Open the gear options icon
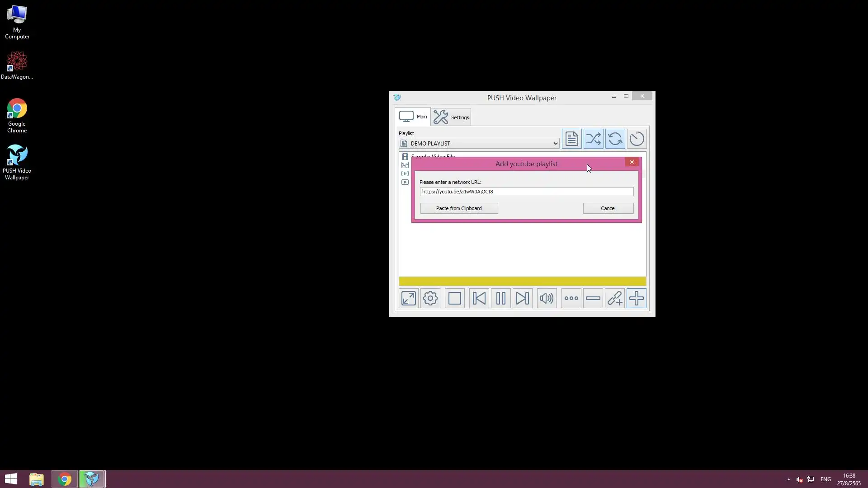This screenshot has height=488, width=868. pos(430,298)
